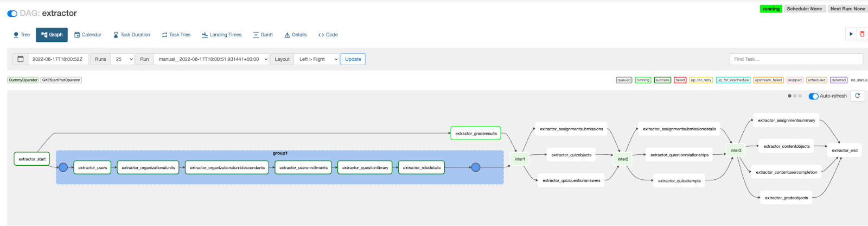
Task: Collapse the group1 task group label
Action: point(280,153)
